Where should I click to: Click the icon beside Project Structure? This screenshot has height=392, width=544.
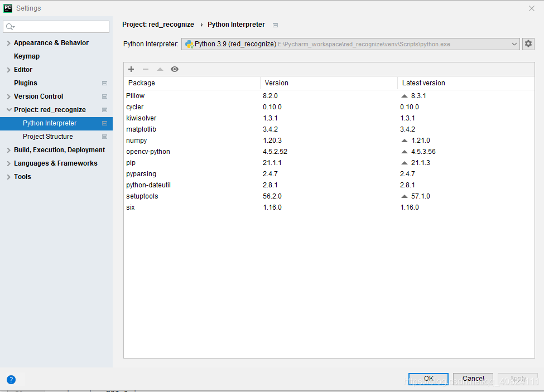tap(104, 137)
